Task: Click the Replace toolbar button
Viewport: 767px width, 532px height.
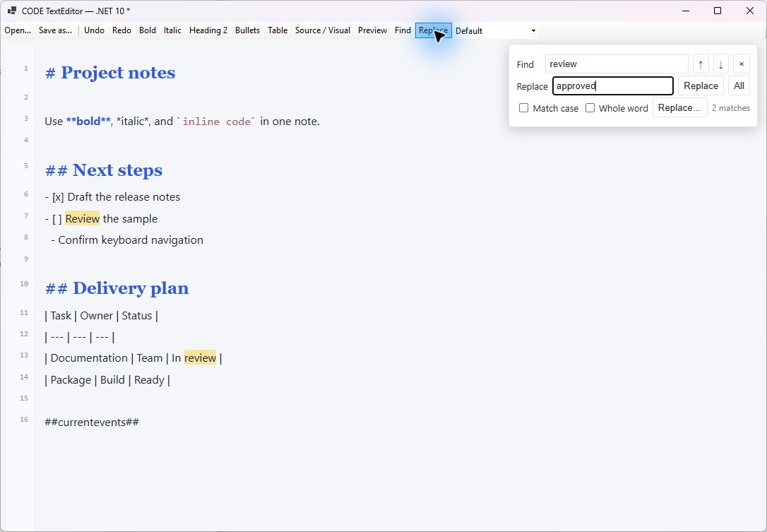Action: pos(434,30)
